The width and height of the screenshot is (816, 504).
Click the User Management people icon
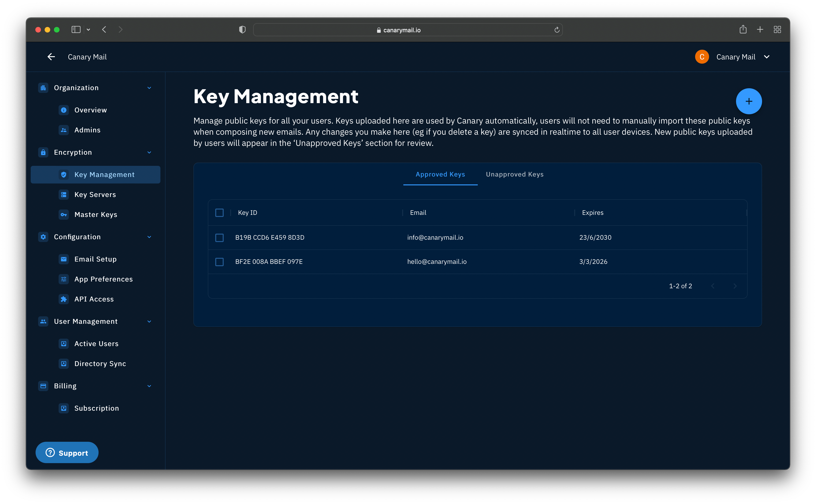(x=43, y=321)
